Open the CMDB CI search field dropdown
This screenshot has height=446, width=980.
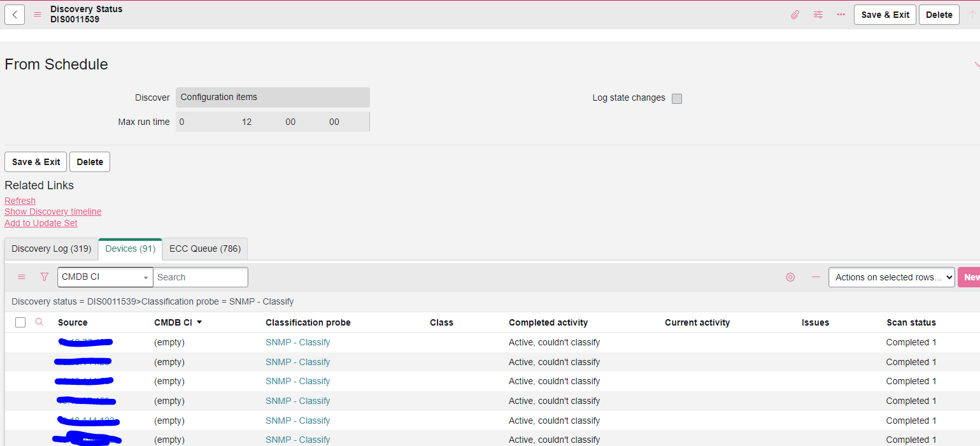105,277
